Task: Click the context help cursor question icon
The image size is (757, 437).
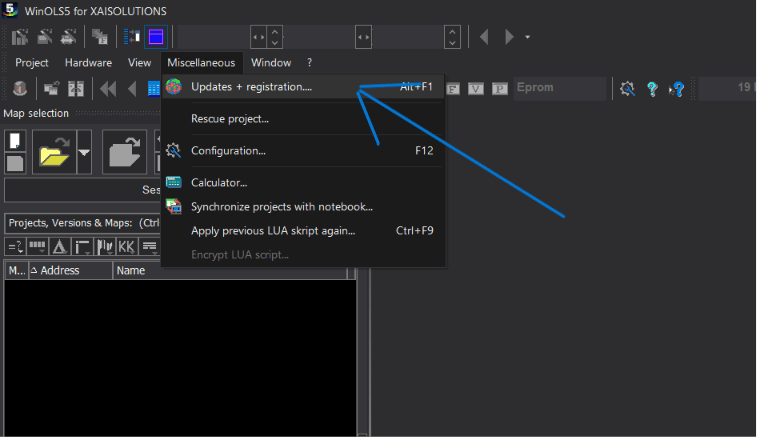Action: (x=676, y=89)
